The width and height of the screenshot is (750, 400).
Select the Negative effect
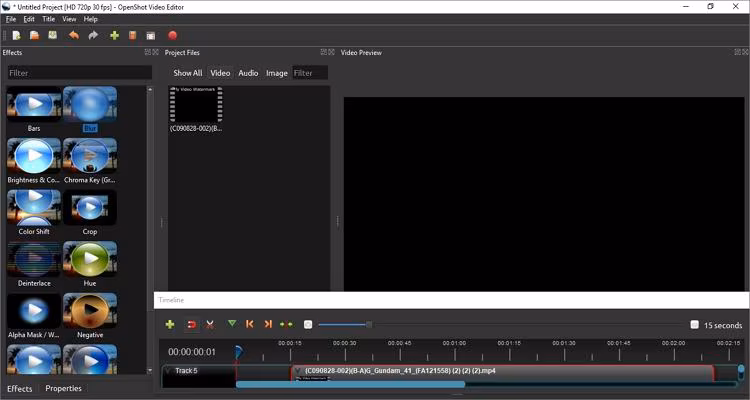tap(90, 316)
